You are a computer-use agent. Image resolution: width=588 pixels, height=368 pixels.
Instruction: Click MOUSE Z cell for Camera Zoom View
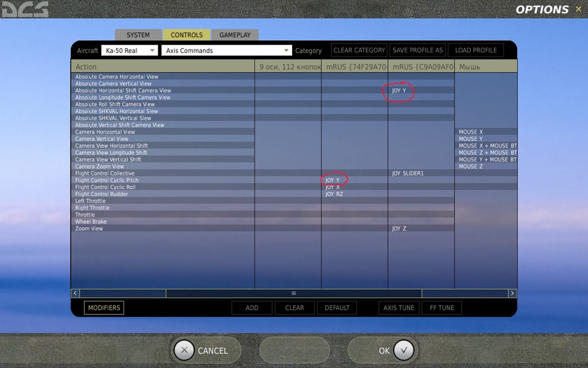pos(486,167)
